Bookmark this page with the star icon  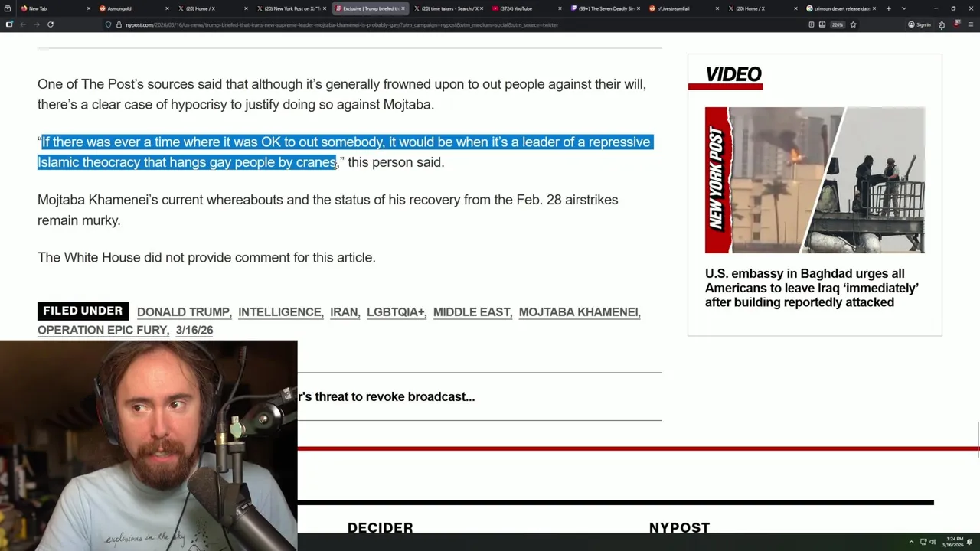point(853,24)
